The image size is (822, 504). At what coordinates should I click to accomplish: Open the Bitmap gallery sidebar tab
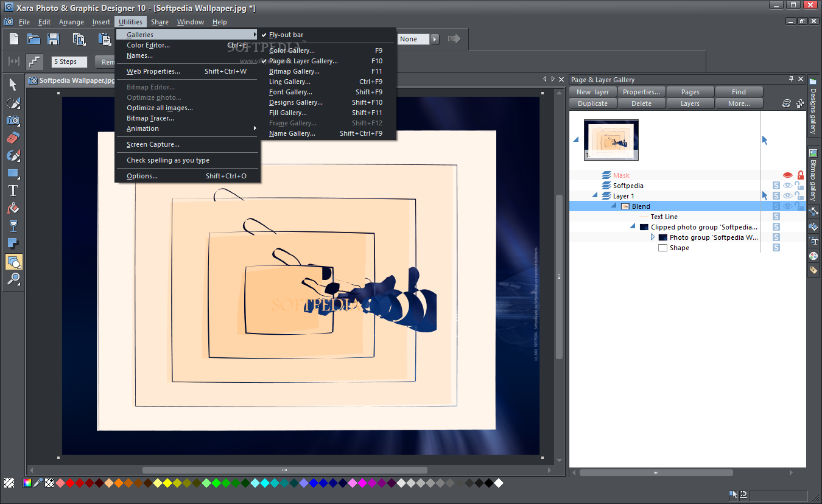(x=813, y=175)
